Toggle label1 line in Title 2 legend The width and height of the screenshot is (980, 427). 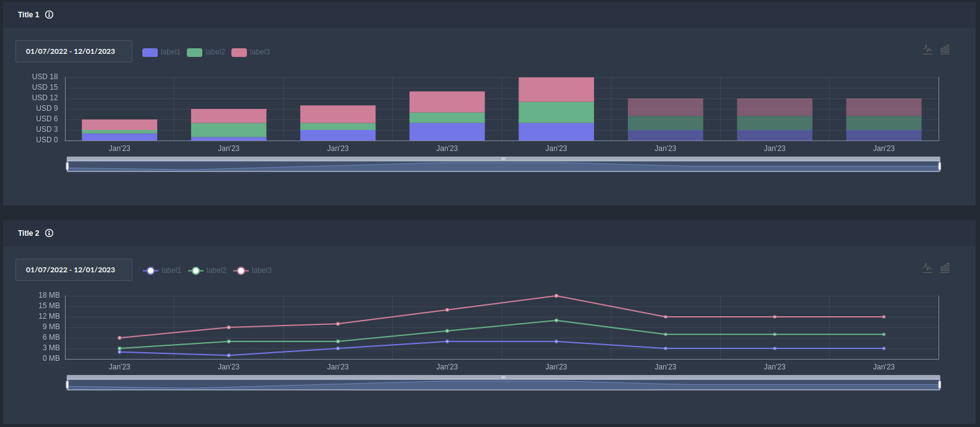click(x=162, y=270)
